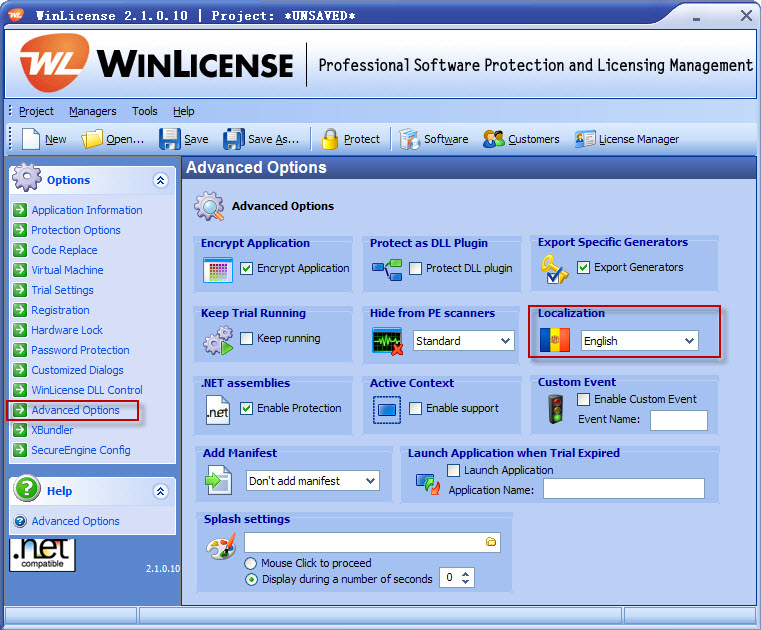Expand the Hide from PE scanners dropdown
The image size is (761, 630).
[505, 341]
